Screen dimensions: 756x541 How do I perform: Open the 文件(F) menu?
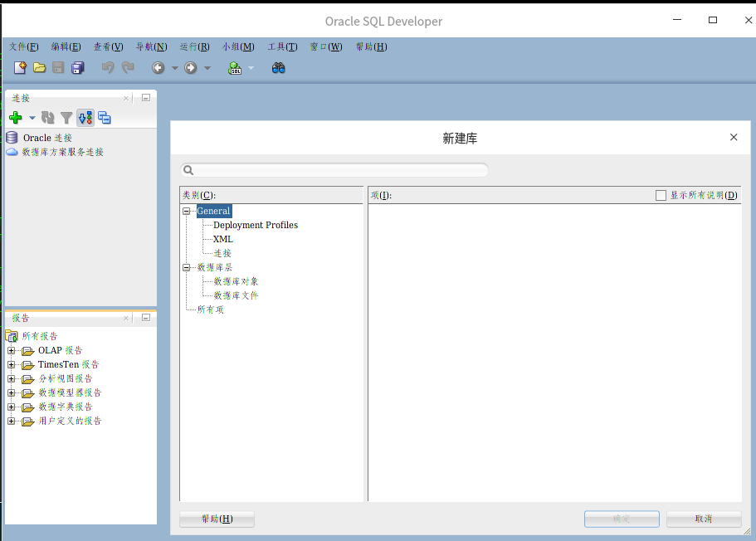[23, 46]
